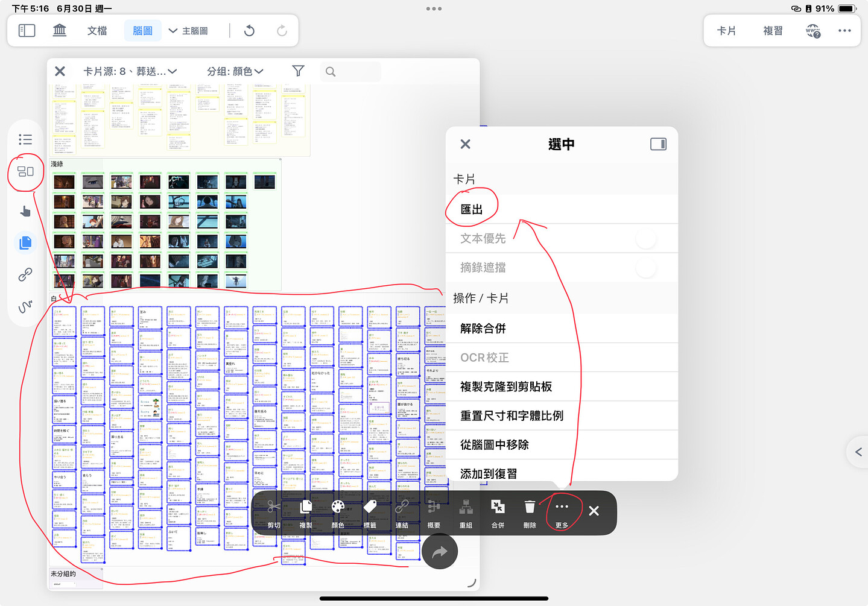This screenshot has height=606, width=868.
Task: Pick the freehand scribble tool
Action: click(x=25, y=306)
